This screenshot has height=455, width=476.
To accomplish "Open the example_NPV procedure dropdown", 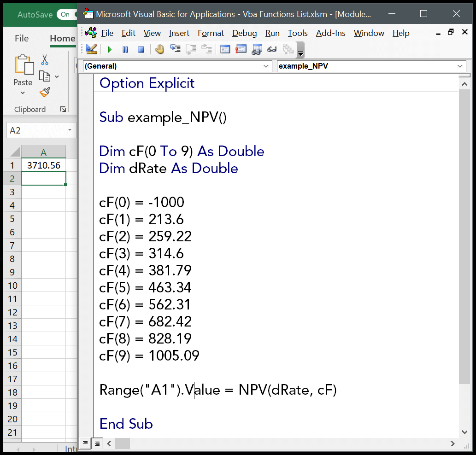I will tap(460, 66).
